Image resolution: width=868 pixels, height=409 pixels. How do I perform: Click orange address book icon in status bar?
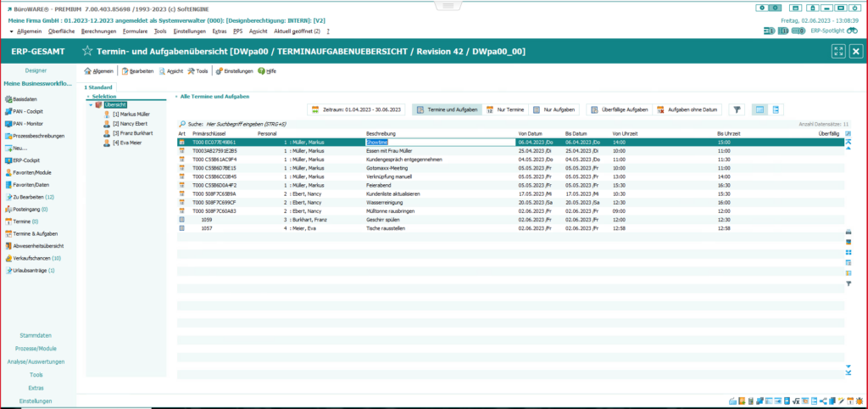tap(742, 401)
